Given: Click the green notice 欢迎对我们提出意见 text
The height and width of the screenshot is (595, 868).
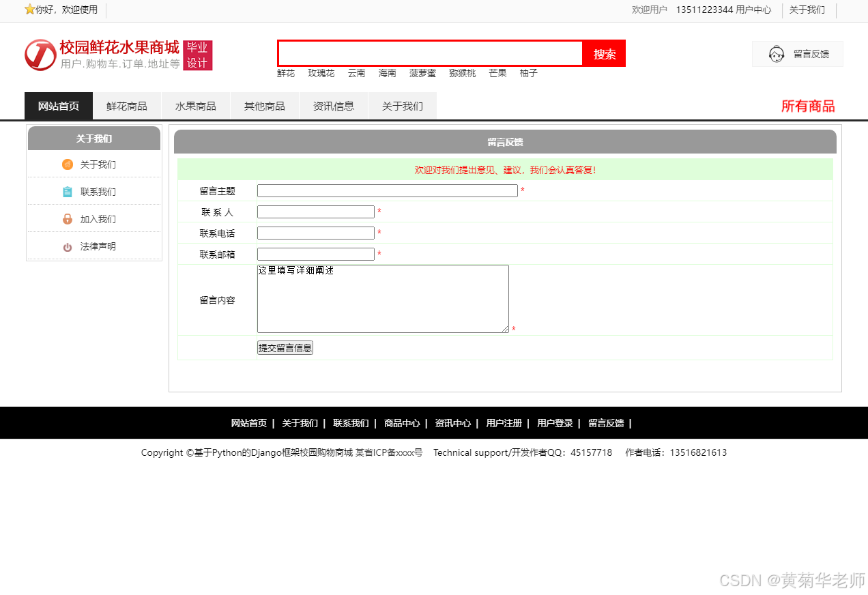Looking at the screenshot, I should point(505,170).
